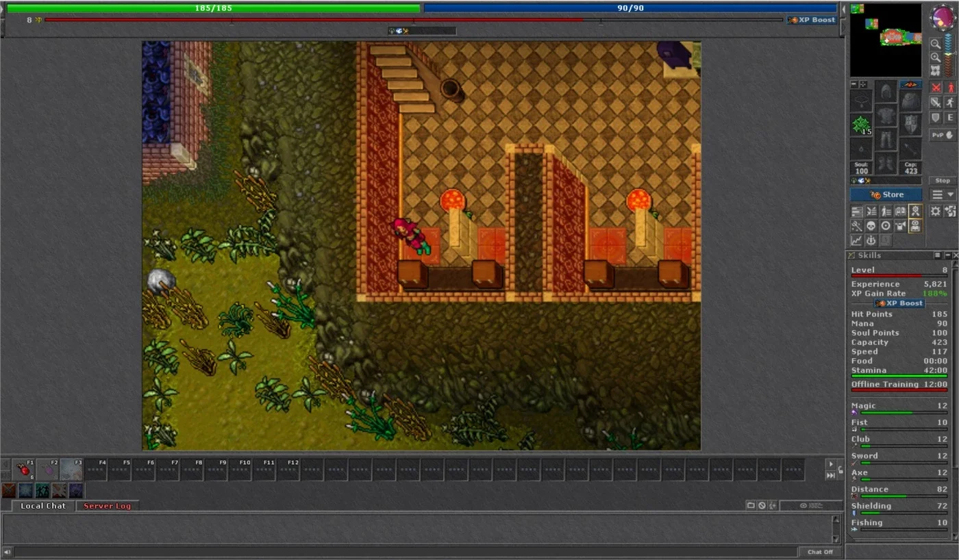Click the chat window scroll down arrow

[836, 539]
